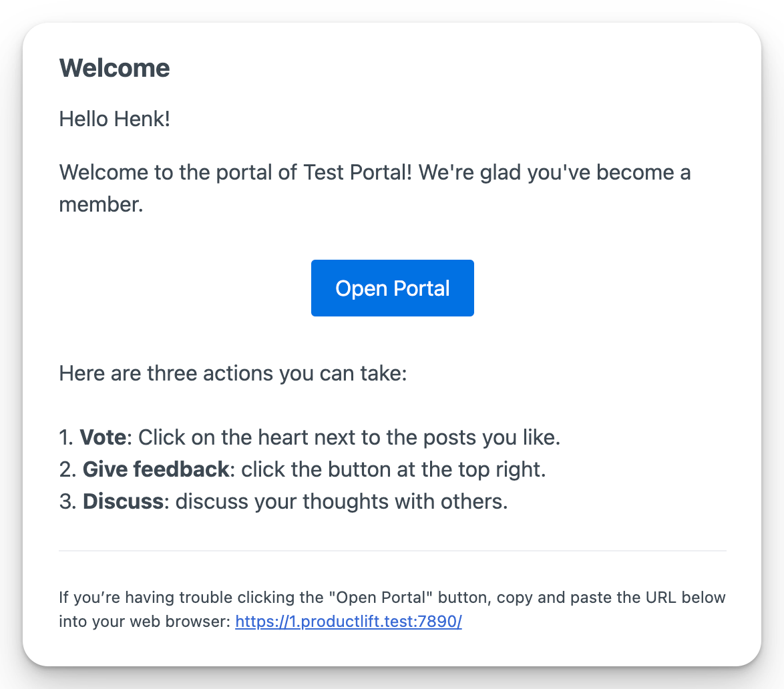The height and width of the screenshot is (689, 784).
Task: Click the bold "Discuss" word
Action: pyautogui.click(x=123, y=501)
